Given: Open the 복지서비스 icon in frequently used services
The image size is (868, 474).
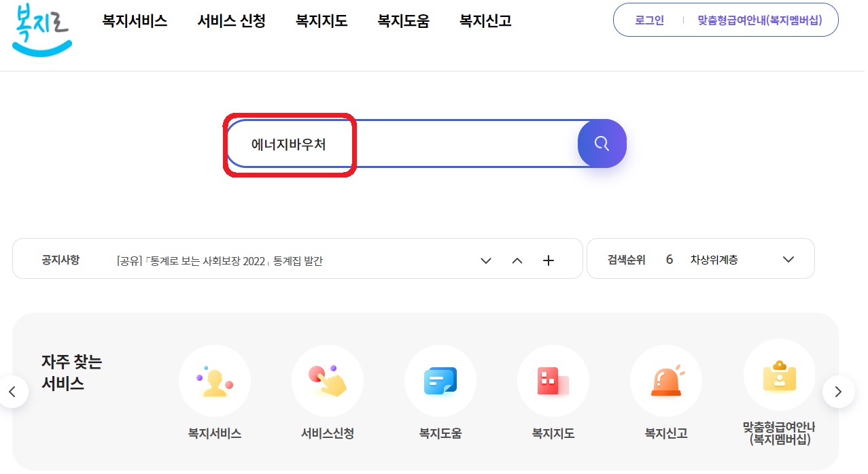Looking at the screenshot, I should tap(214, 381).
